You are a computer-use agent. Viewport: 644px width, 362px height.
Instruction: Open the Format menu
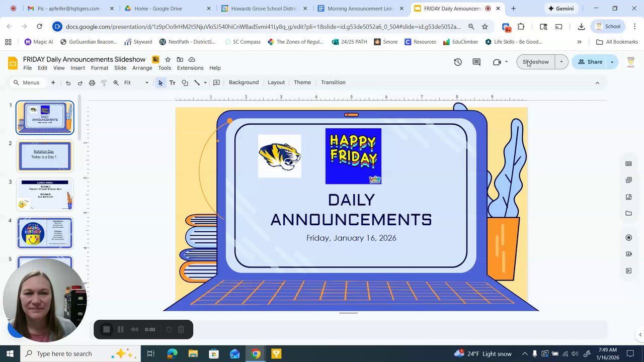click(x=100, y=68)
